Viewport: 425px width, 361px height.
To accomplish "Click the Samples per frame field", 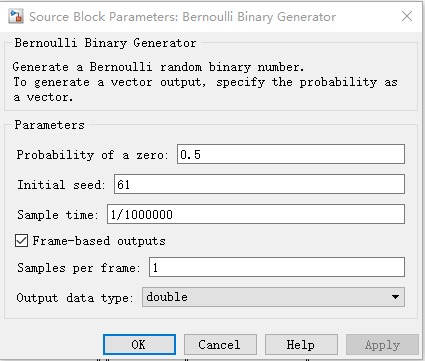I will click(x=277, y=267).
